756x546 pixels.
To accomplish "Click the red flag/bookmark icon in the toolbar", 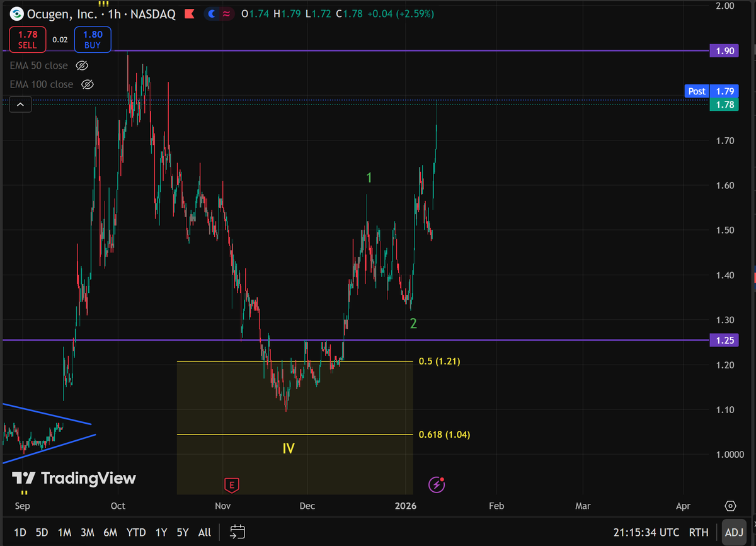I will tap(188, 13).
